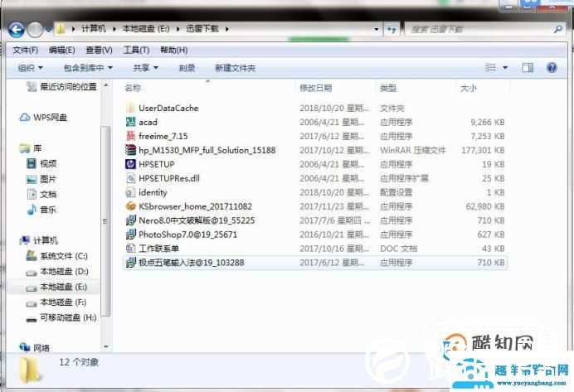Focus the 搜索 迅雷下载 search box
574x392 pixels.
pyautogui.click(x=479, y=29)
